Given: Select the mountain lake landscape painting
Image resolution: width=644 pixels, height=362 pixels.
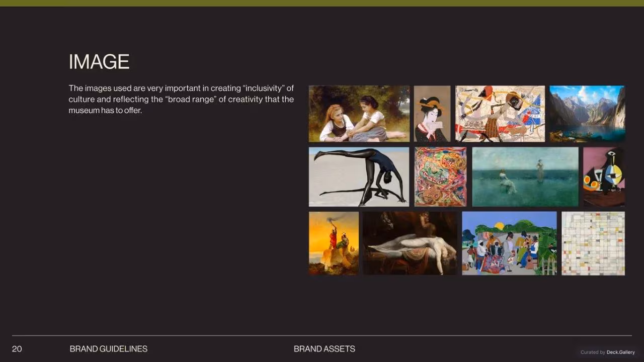Looking at the screenshot, I should pos(587,114).
